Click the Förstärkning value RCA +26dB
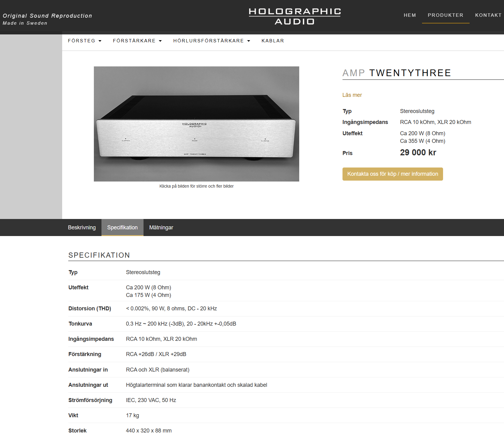The image size is (504, 434). (x=156, y=354)
